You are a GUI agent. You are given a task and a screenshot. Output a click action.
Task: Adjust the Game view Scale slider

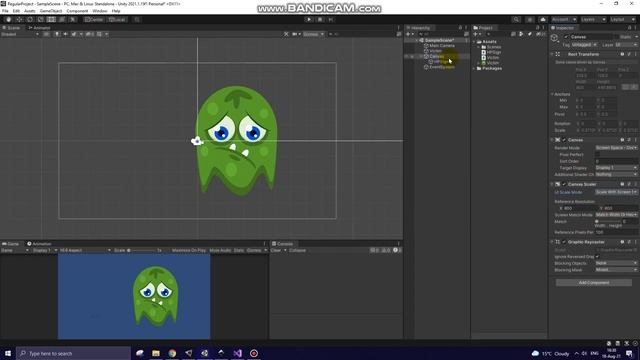[141, 250]
